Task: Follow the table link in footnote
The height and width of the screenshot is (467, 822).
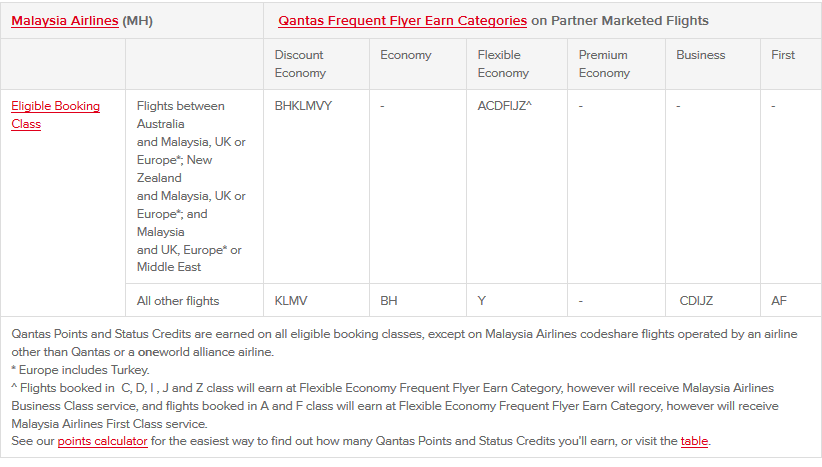Action: [694, 441]
